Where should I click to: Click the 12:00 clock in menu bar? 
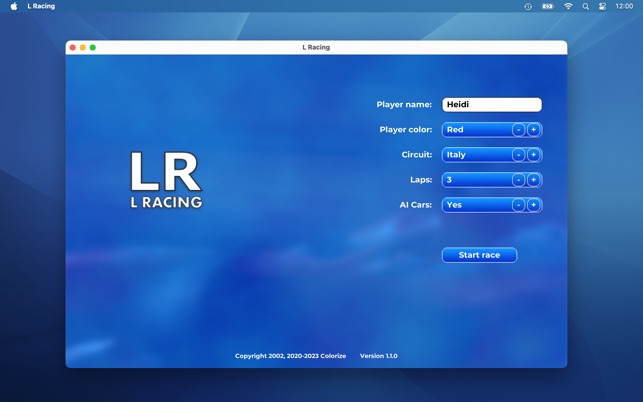pos(624,6)
